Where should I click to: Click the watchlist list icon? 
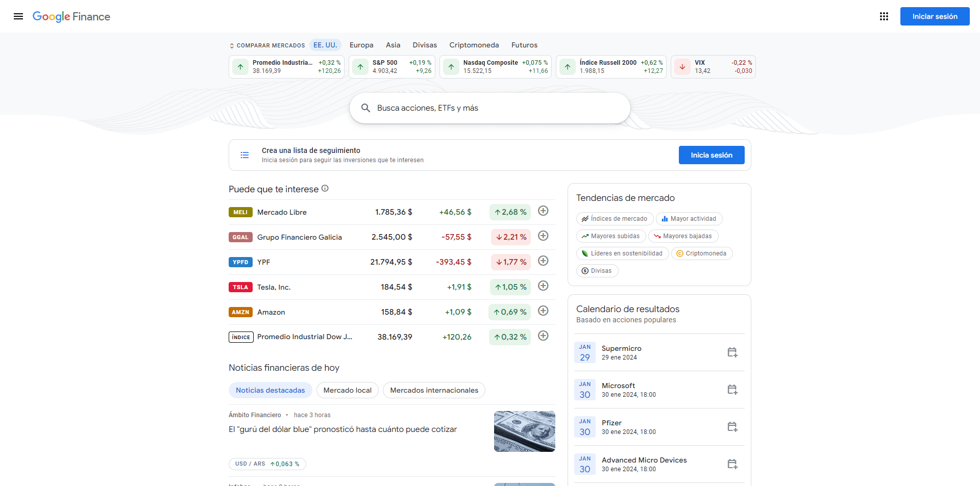244,155
